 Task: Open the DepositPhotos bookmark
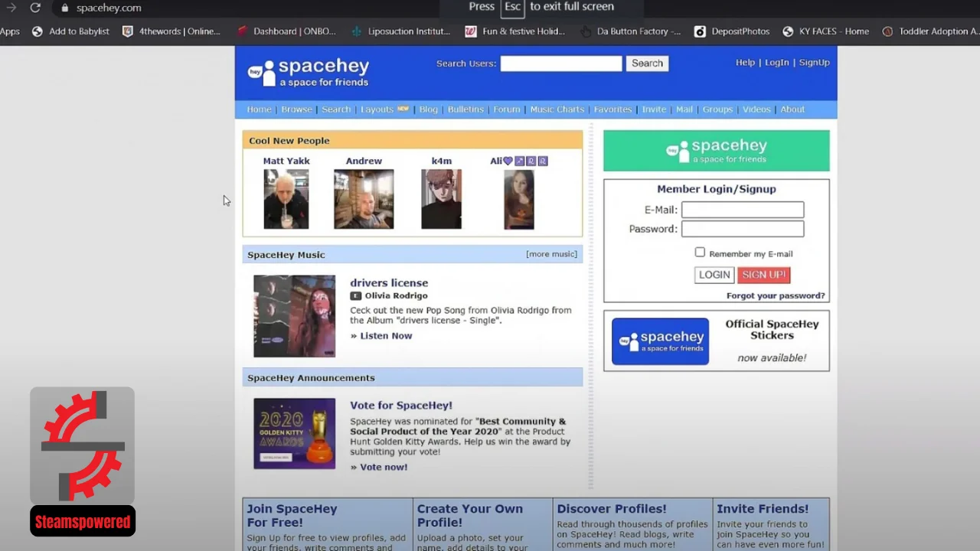pos(732,31)
